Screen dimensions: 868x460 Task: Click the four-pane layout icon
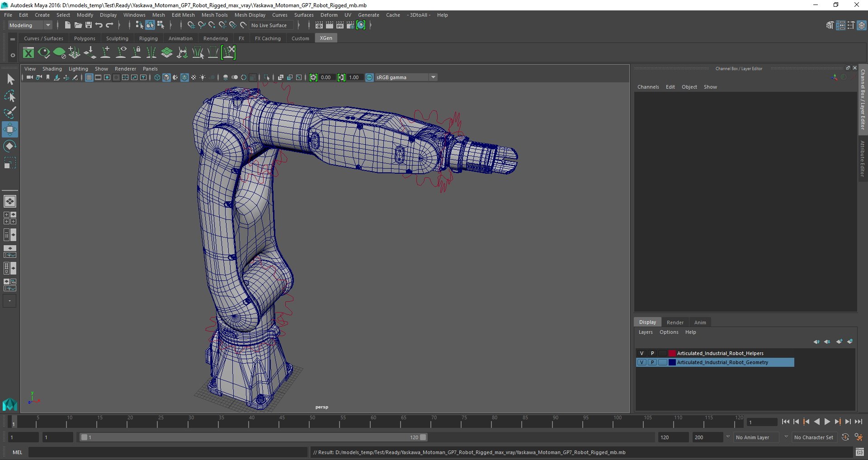(x=10, y=218)
